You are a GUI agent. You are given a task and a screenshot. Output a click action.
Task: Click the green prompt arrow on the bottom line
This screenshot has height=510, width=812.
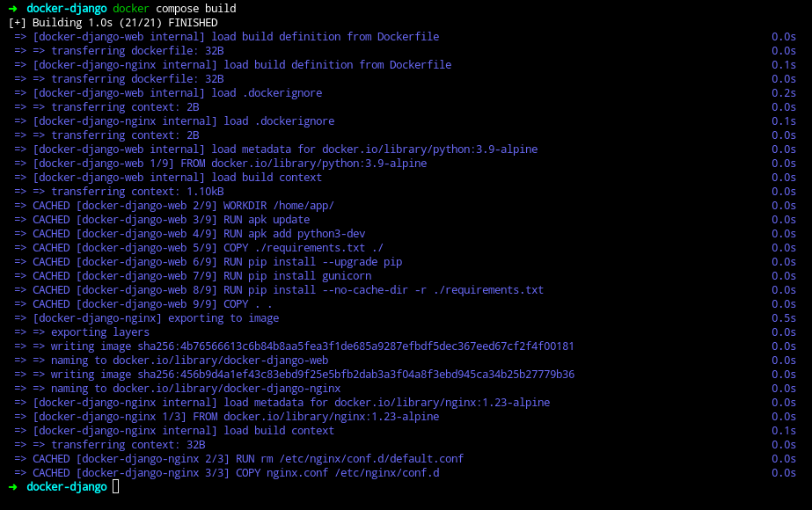pos(13,487)
